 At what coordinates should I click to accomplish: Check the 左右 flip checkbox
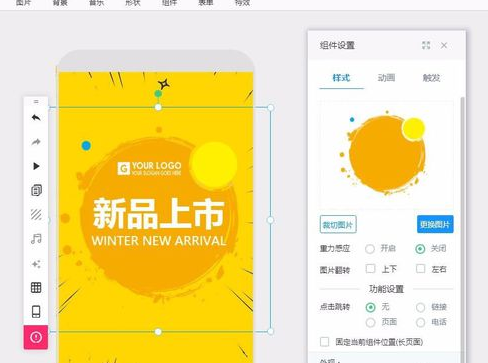click(x=421, y=269)
